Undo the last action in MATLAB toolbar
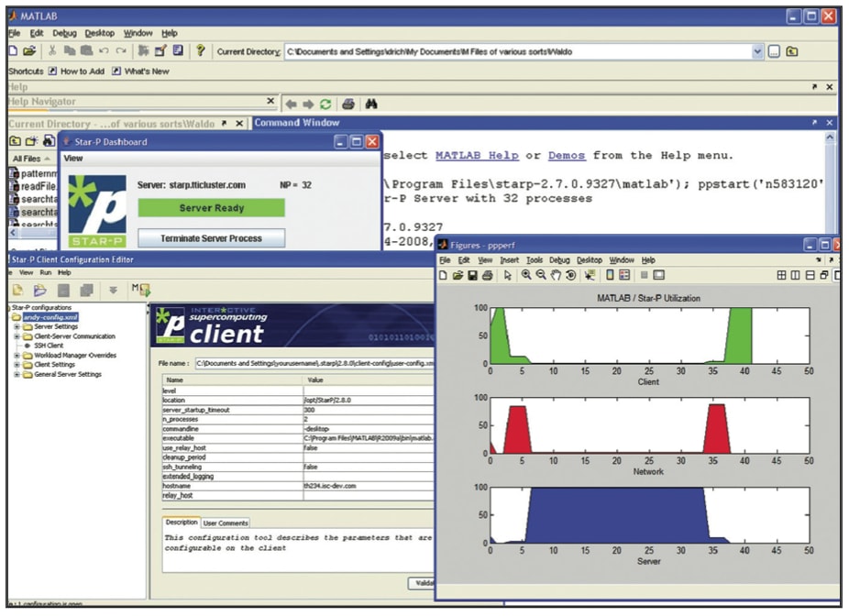Image resolution: width=849 pixels, height=616 pixels. [103, 49]
